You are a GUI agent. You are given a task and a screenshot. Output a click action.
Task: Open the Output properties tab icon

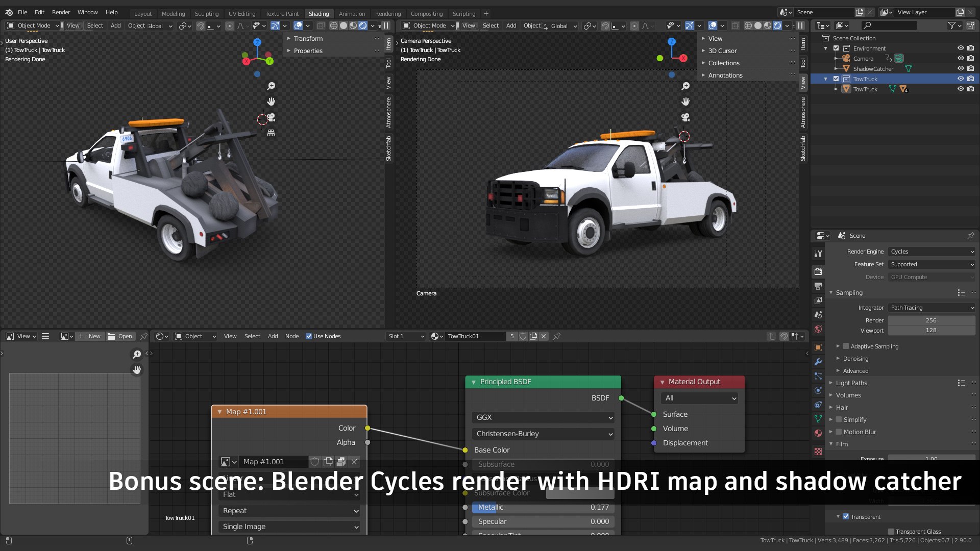tap(818, 286)
